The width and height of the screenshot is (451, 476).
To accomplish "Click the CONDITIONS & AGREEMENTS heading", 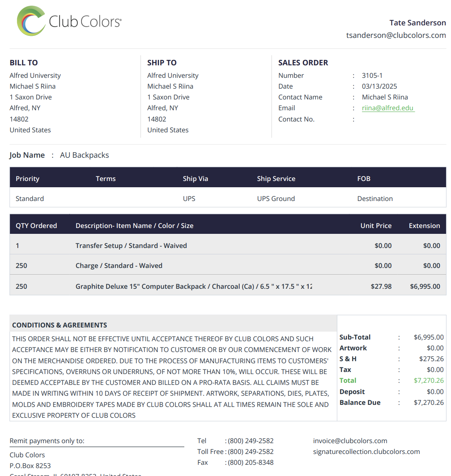I will (x=59, y=325).
